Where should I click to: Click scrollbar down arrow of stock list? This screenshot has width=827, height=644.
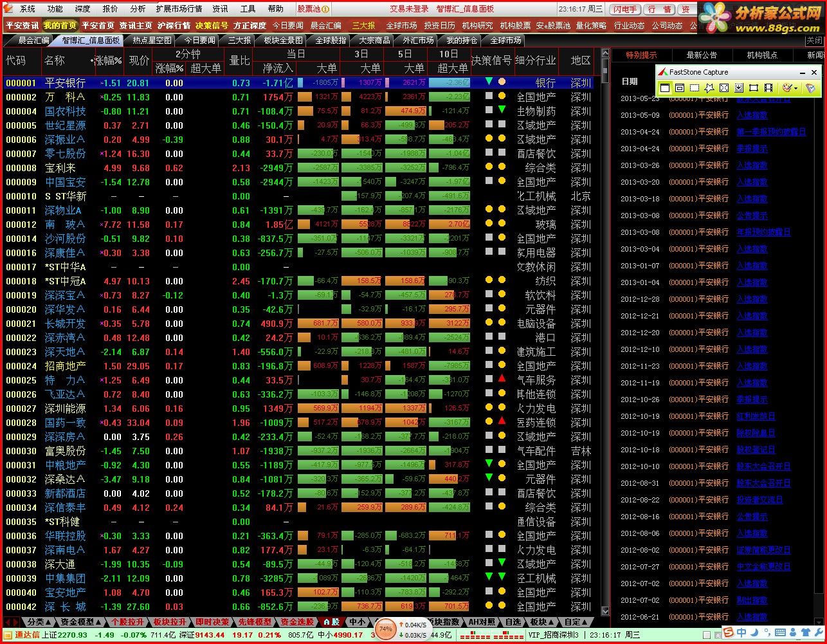point(605,611)
